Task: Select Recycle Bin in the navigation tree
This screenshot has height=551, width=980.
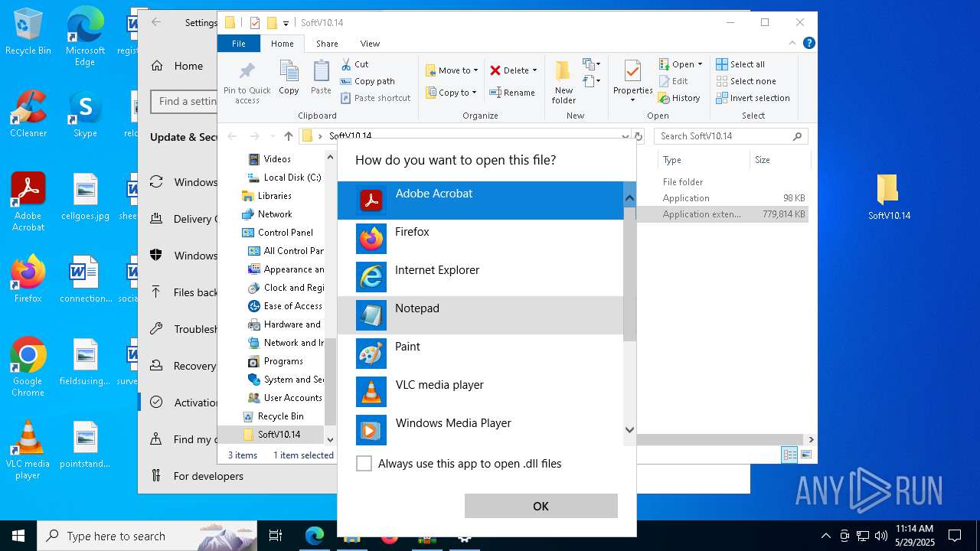Action: [x=273, y=416]
